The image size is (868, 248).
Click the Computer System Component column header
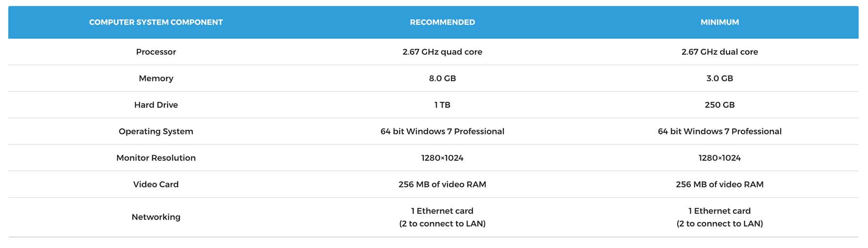[155, 22]
